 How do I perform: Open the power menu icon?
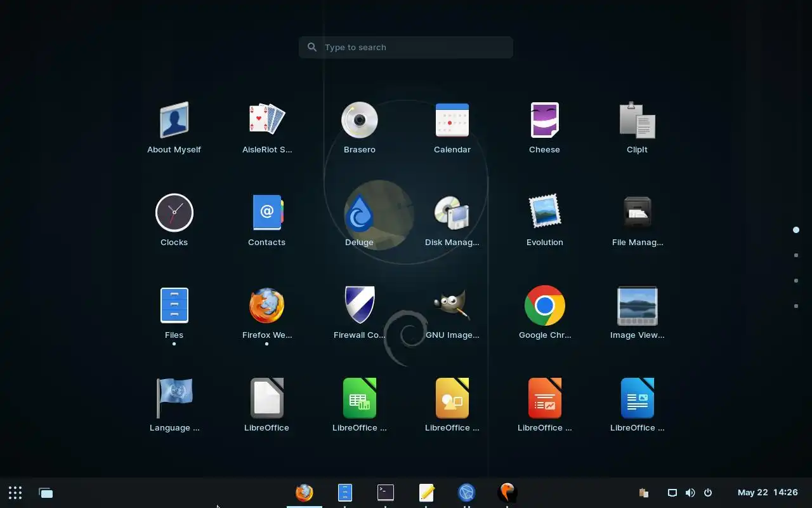(x=708, y=493)
